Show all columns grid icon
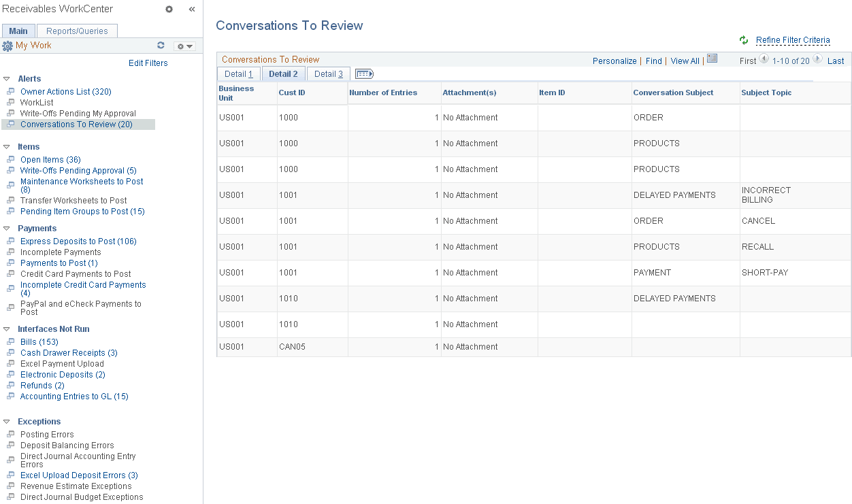The width and height of the screenshot is (852, 504). pyautogui.click(x=364, y=73)
